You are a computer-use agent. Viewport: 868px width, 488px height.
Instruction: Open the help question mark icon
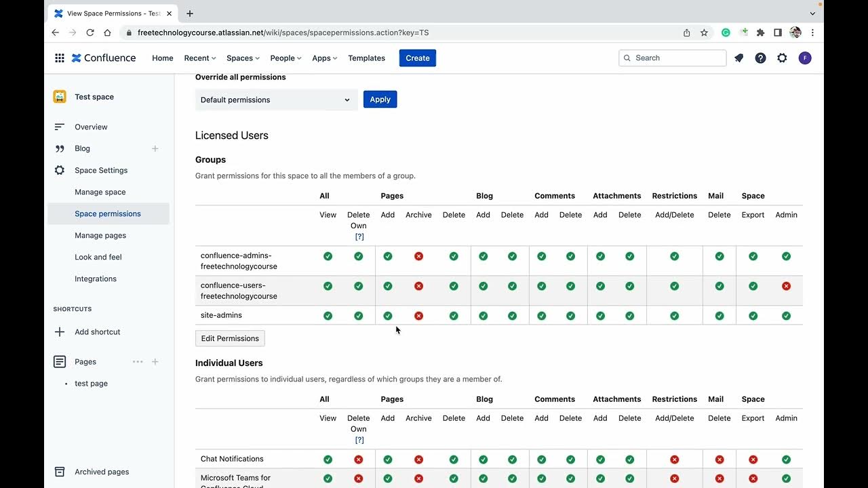pos(761,58)
